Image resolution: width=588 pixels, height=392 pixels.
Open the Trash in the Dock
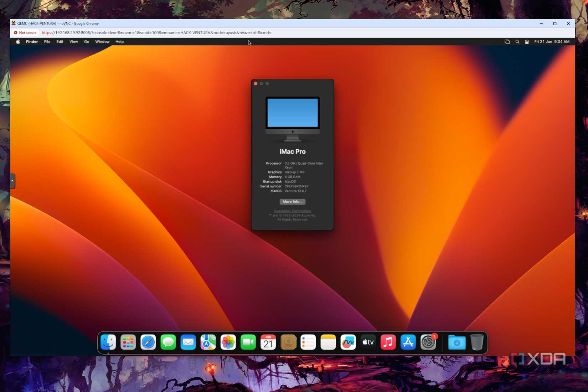point(477,342)
